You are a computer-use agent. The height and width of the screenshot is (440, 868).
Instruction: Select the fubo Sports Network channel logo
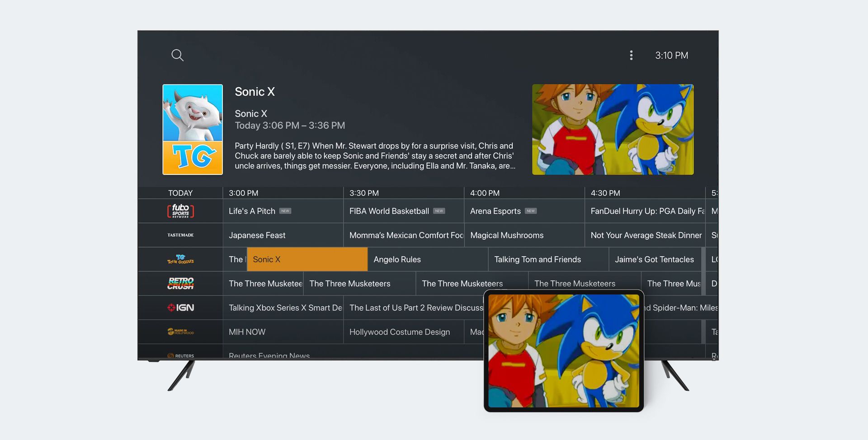(x=180, y=211)
